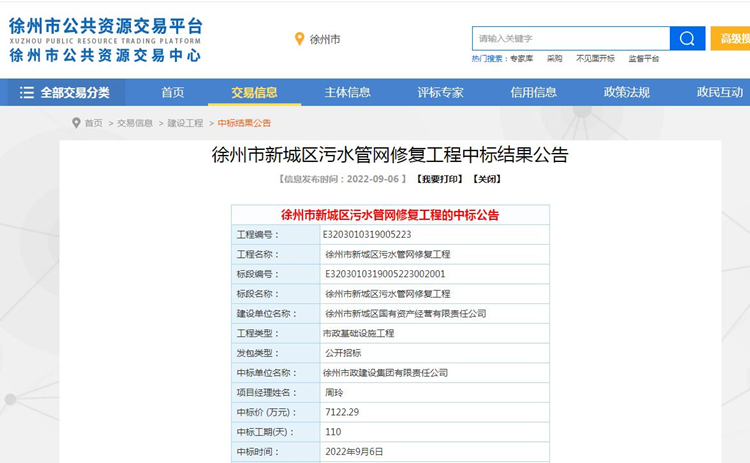The image size is (750, 463).
Task: Click the 工程名称 row value
Action: 387,254
